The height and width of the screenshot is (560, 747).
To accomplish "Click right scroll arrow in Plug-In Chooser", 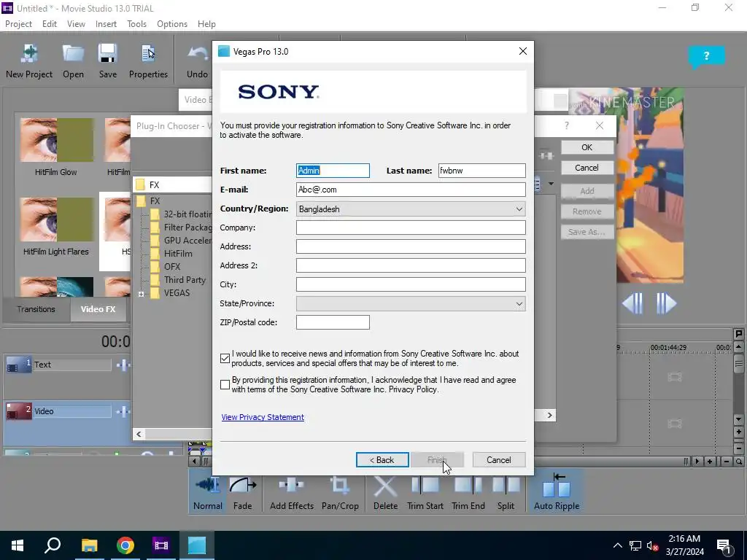I will [x=549, y=415].
